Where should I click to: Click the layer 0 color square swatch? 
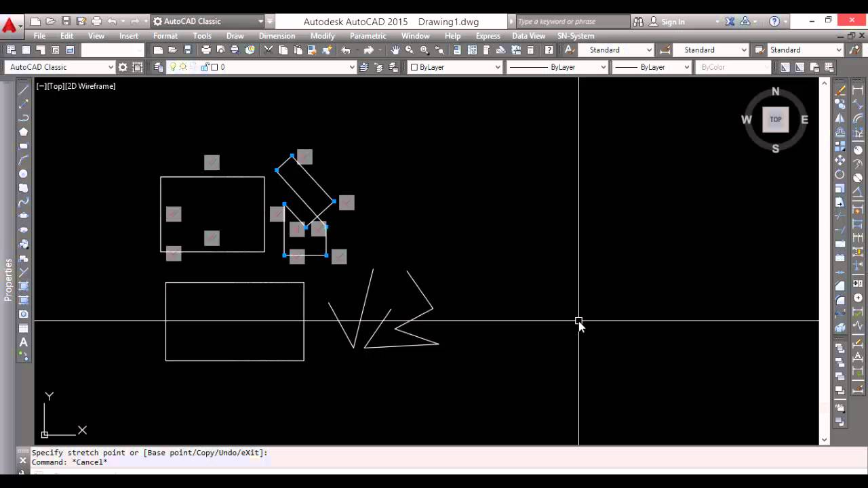coord(214,67)
